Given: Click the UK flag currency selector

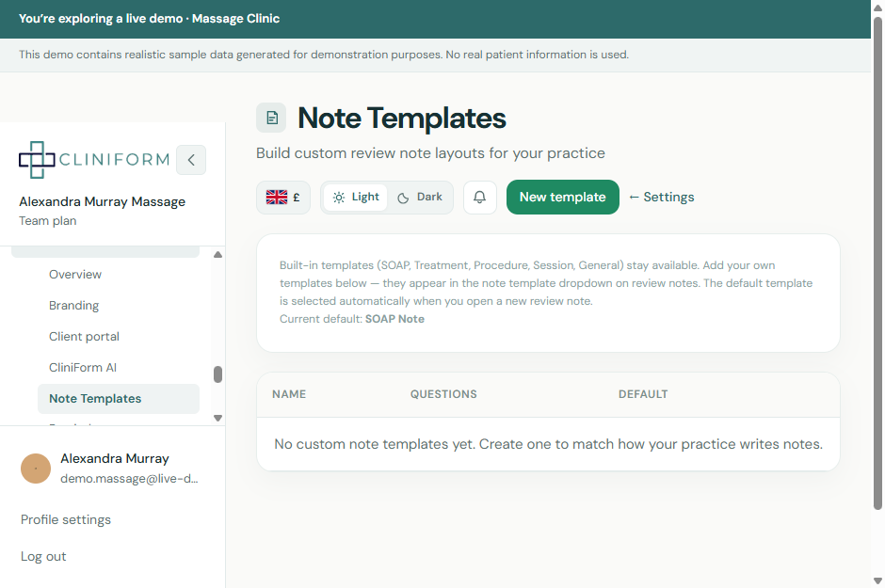Looking at the screenshot, I should [x=283, y=198].
